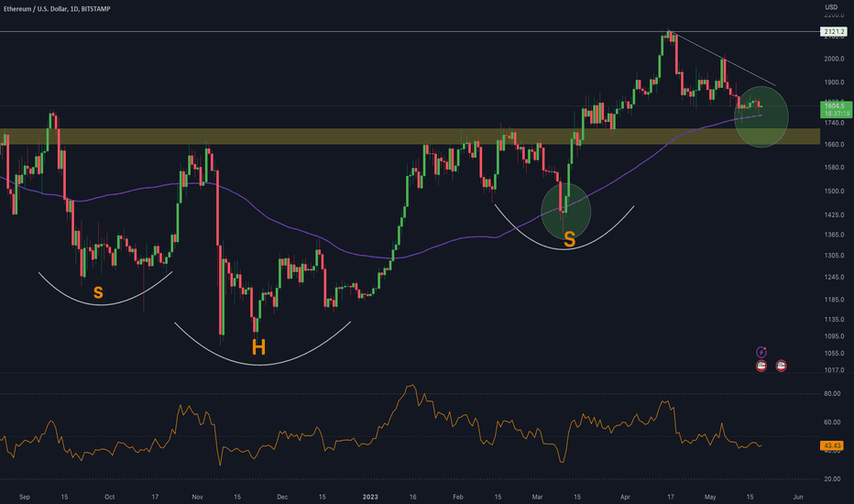Click the 1017.0 price axis label
Image resolution: width=854 pixels, height=504 pixels.
tap(834, 370)
